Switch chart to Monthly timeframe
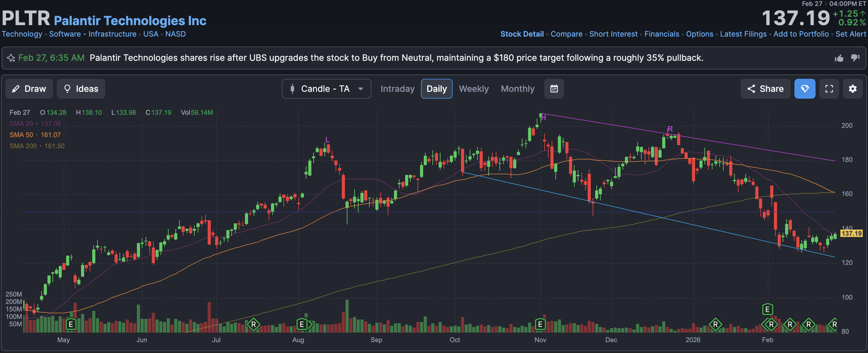 point(518,89)
